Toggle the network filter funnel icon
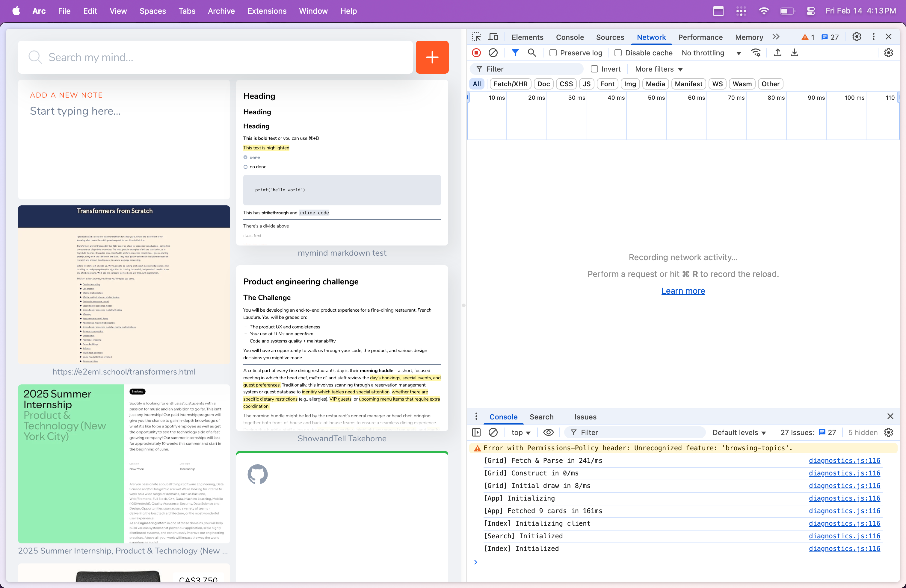 [515, 53]
